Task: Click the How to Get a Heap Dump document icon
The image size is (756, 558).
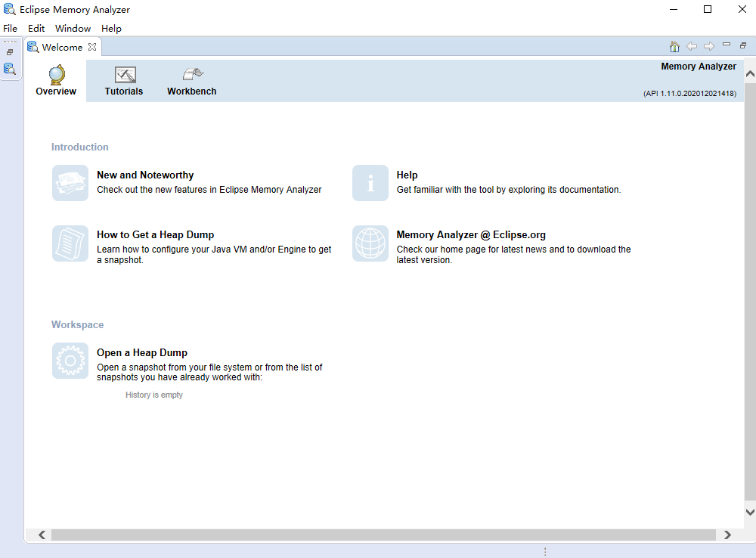Action: (70, 243)
